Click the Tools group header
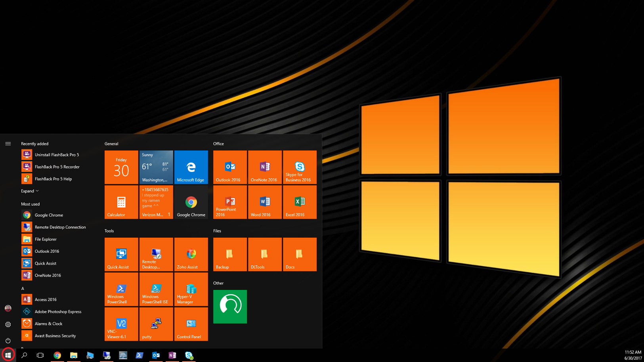 (x=109, y=231)
